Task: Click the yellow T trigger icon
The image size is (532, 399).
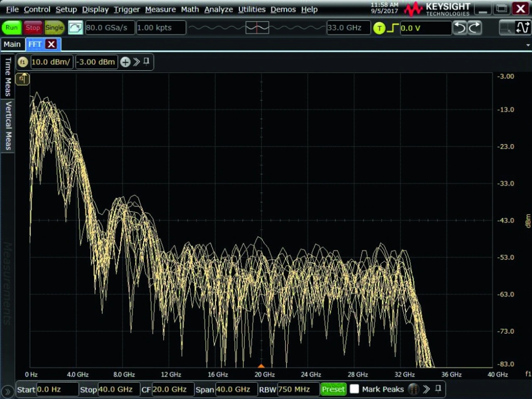Action: click(x=379, y=28)
